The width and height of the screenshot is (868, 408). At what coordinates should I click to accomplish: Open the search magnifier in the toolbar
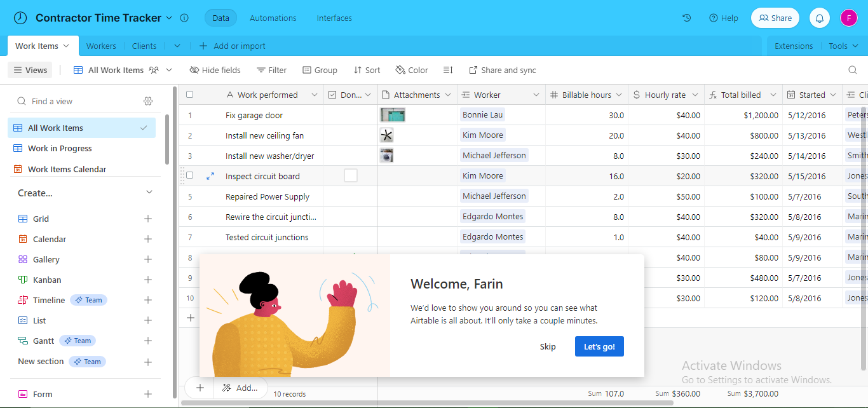point(853,70)
